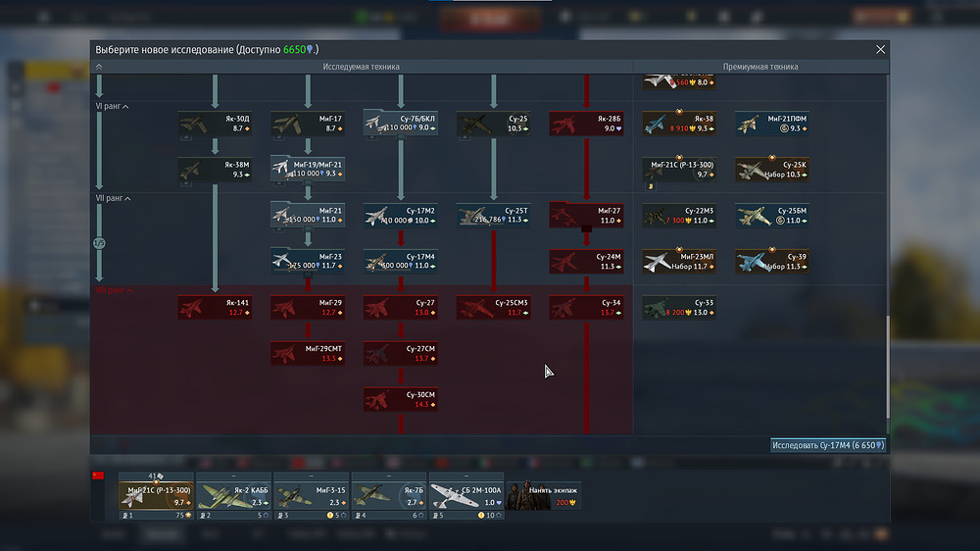The width and height of the screenshot is (980, 551).
Task: Click the Исследуемая техника column header
Action: click(361, 67)
